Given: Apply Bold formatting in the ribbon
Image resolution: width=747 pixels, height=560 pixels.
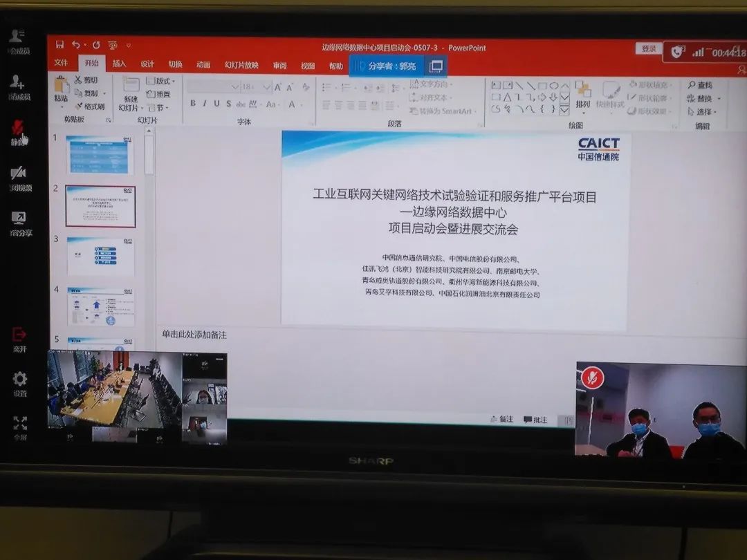Looking at the screenshot, I should click(x=193, y=104).
